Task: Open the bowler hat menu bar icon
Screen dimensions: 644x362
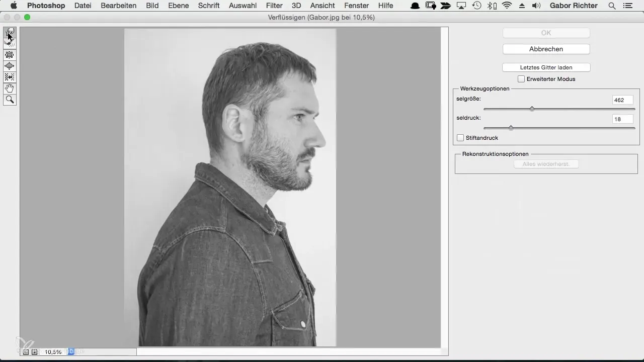Action: point(416,6)
